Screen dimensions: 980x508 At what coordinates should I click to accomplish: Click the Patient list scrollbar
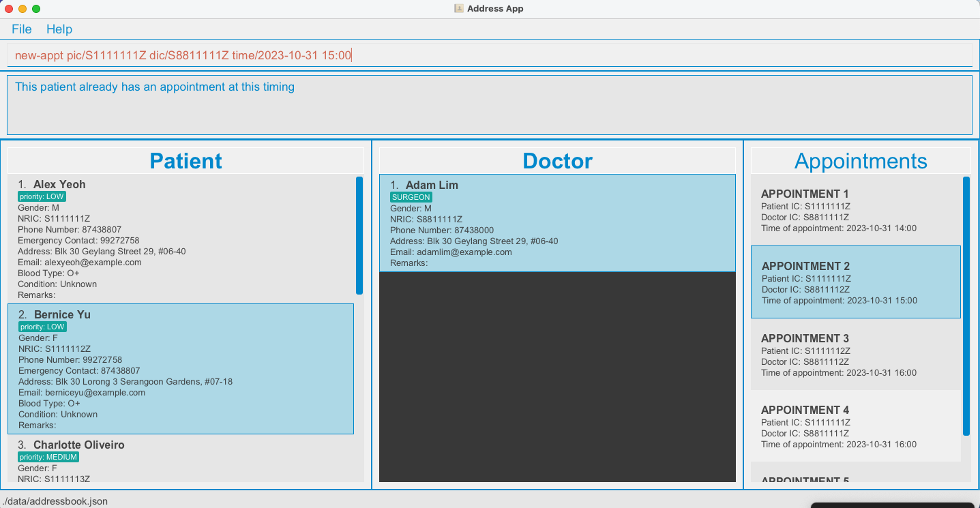click(359, 235)
